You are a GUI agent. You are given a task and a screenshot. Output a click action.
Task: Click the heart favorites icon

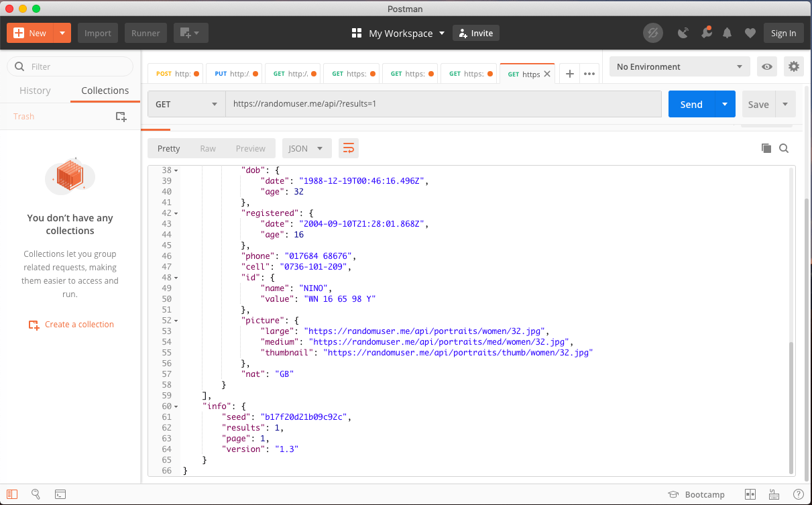tap(750, 32)
